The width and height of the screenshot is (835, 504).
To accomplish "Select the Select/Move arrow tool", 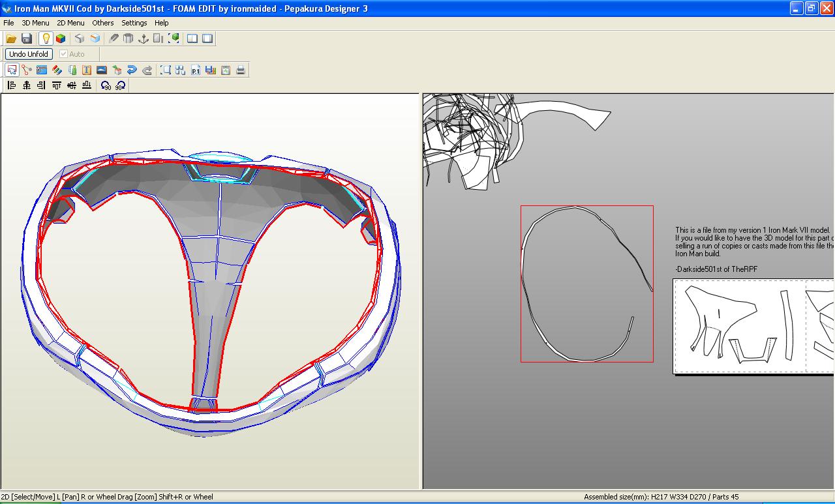I will click(12, 70).
